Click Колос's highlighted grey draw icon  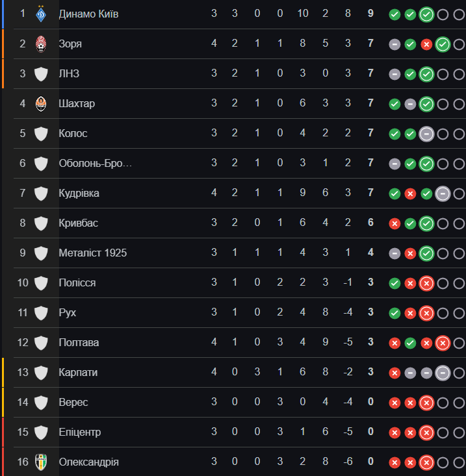coord(426,134)
